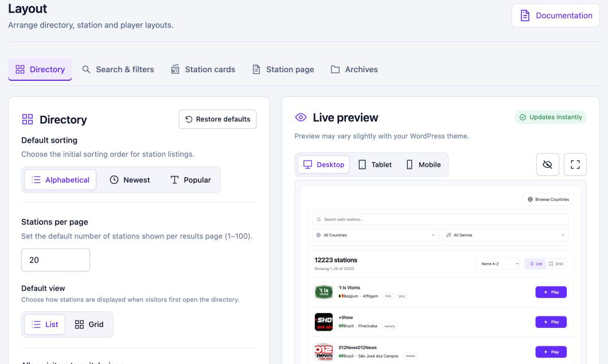Click Browse Countries in preview
The image size is (608, 364).
pyautogui.click(x=548, y=199)
